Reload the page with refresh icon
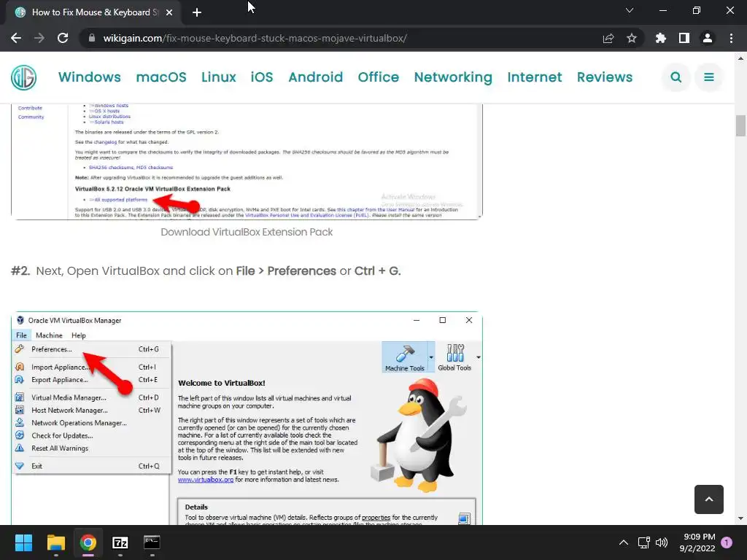The width and height of the screenshot is (747, 560). coord(63,38)
